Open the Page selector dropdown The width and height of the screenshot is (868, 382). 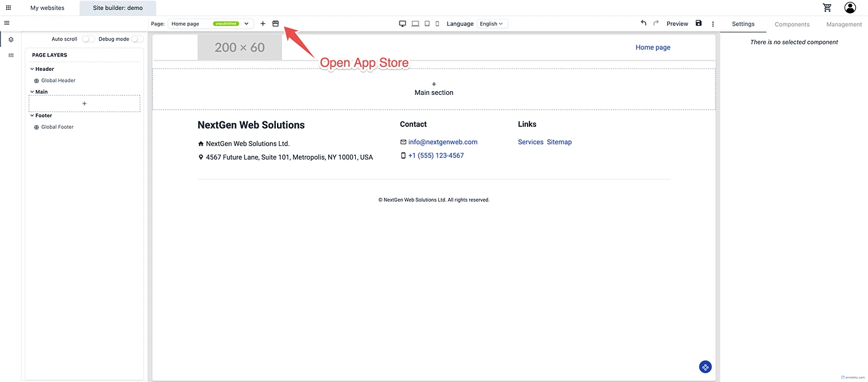click(x=211, y=23)
